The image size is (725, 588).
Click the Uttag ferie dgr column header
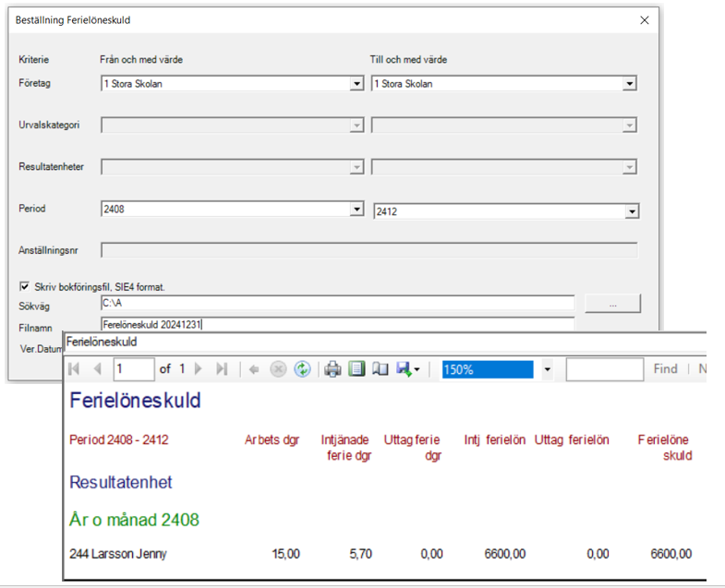412,448
